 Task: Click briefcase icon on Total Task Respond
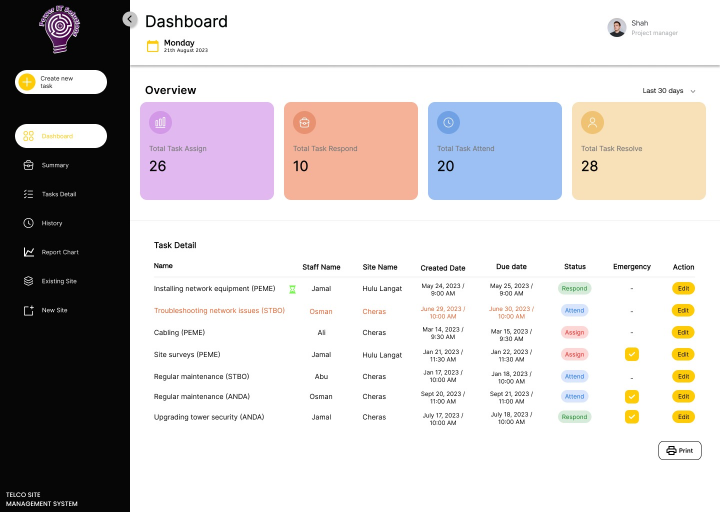coord(304,123)
